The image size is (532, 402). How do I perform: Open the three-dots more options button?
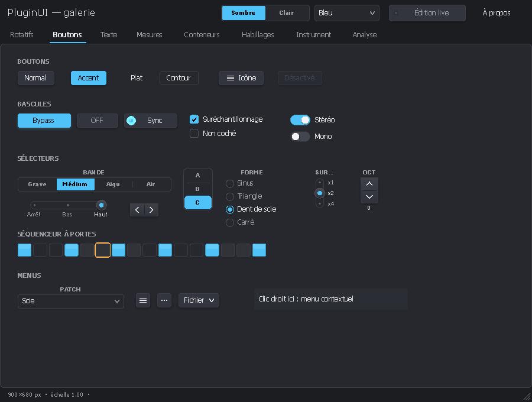[164, 300]
